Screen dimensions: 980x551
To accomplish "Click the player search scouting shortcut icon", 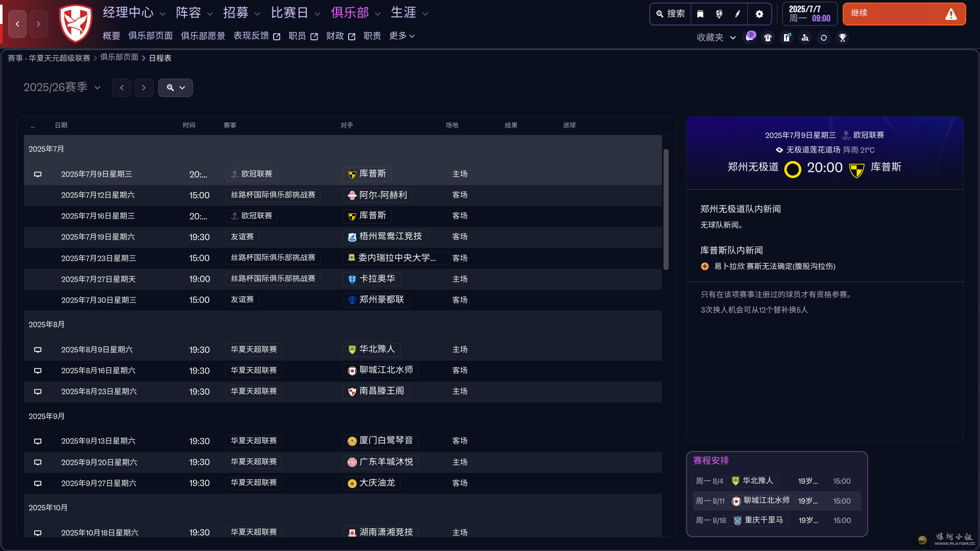I will [x=805, y=38].
